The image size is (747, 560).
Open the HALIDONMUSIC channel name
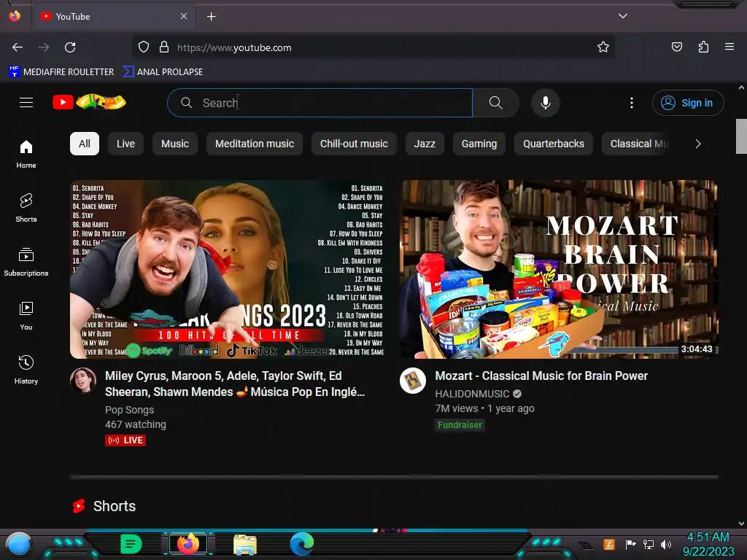472,394
